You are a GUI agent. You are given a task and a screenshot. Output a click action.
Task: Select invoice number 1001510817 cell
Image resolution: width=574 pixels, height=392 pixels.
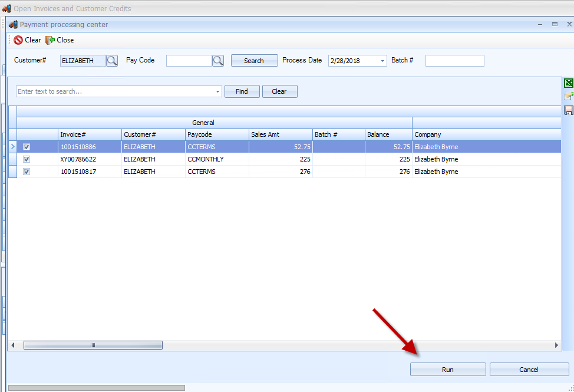(90, 172)
